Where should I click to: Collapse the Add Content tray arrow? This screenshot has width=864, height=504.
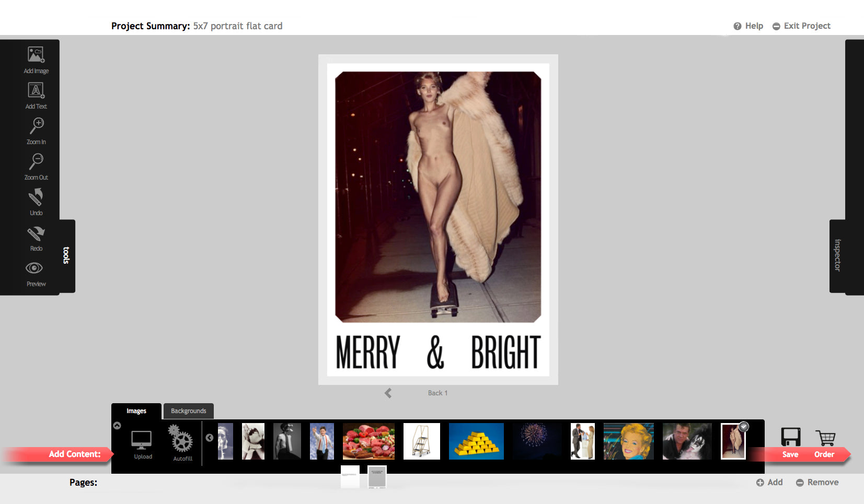pos(117,426)
